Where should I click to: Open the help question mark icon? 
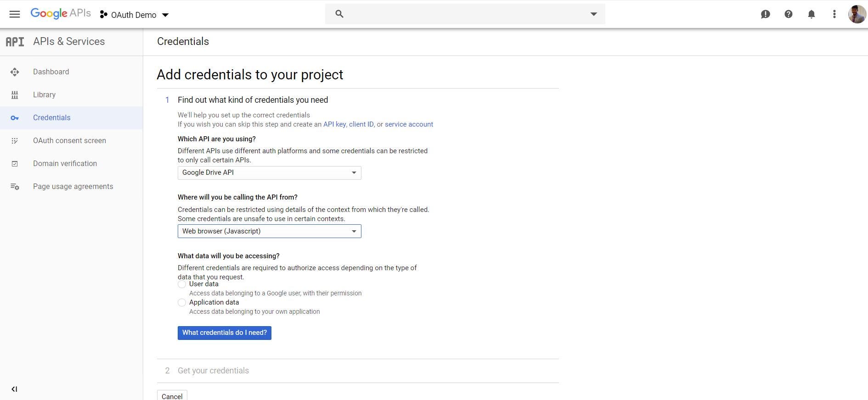pos(789,14)
